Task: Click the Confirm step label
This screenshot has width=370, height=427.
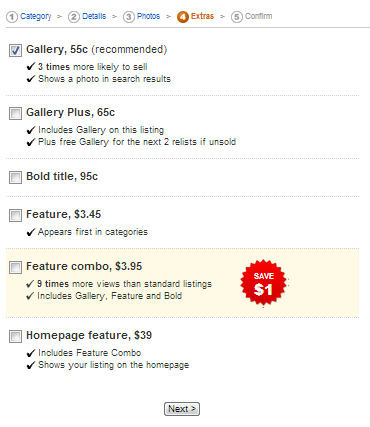Action: pos(259,16)
